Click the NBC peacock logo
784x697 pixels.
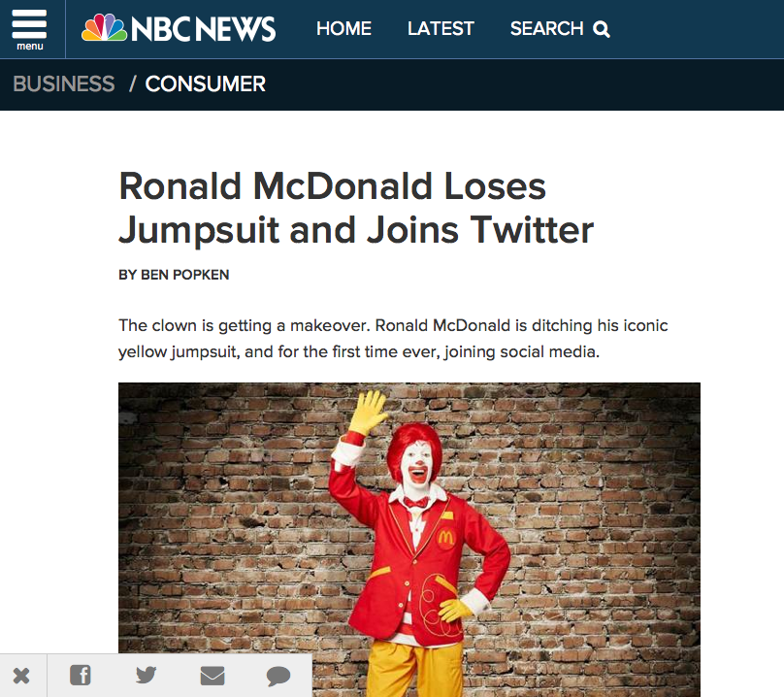tap(104, 28)
